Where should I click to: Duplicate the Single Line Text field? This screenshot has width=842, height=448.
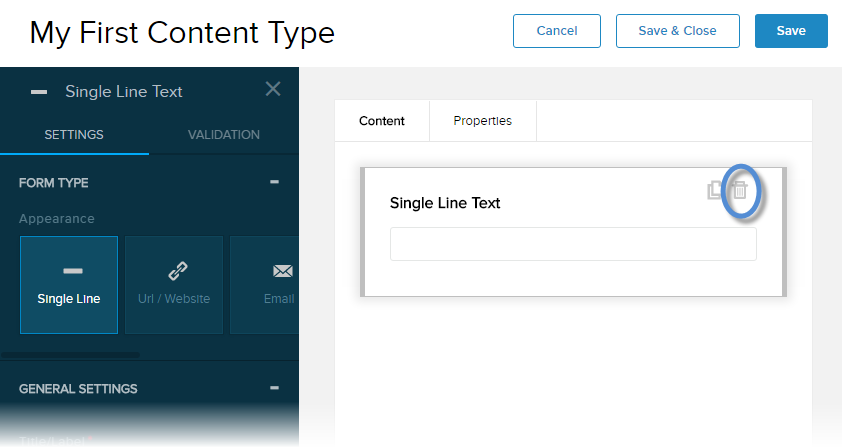pyautogui.click(x=715, y=190)
